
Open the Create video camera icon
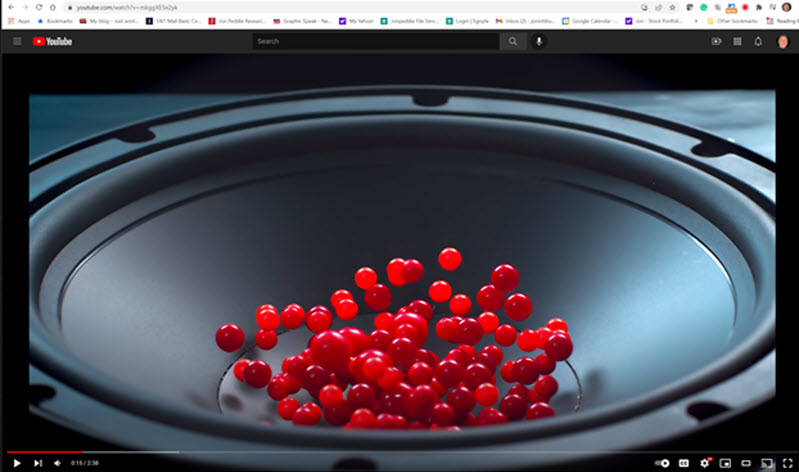coord(716,41)
